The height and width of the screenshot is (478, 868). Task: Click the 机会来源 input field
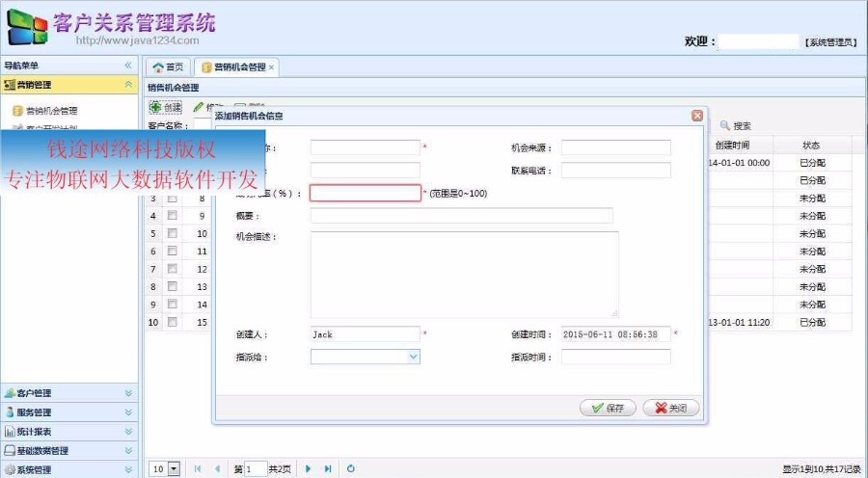(x=615, y=147)
